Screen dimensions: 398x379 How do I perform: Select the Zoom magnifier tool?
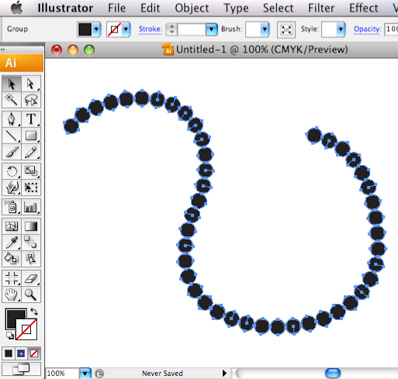point(31,295)
